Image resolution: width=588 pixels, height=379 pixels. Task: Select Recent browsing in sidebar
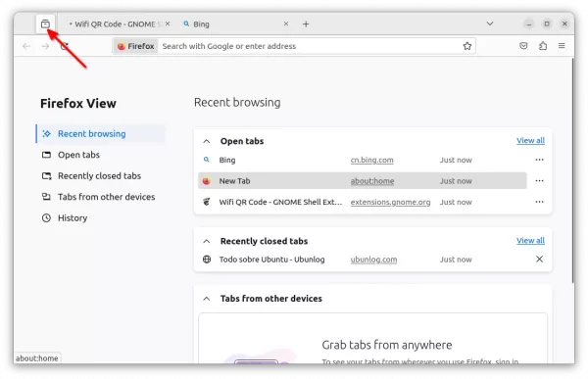tap(101, 134)
